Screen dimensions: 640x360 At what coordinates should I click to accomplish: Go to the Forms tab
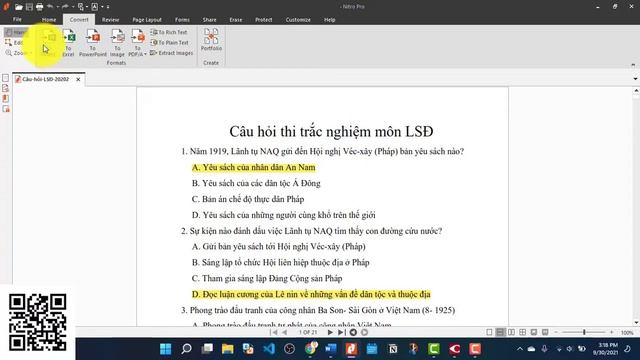pos(182,20)
